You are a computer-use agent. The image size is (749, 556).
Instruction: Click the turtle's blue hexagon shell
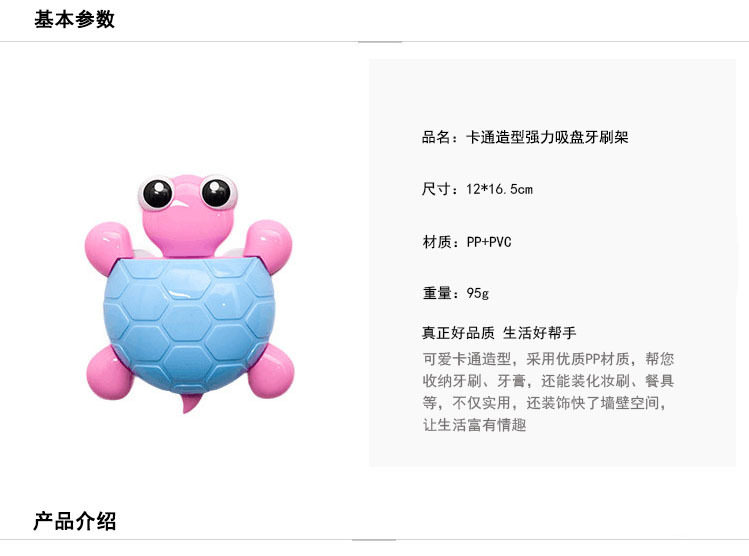pos(189,326)
